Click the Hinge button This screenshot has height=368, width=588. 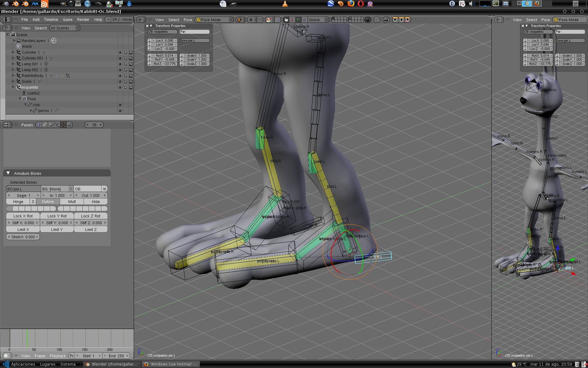(18, 202)
